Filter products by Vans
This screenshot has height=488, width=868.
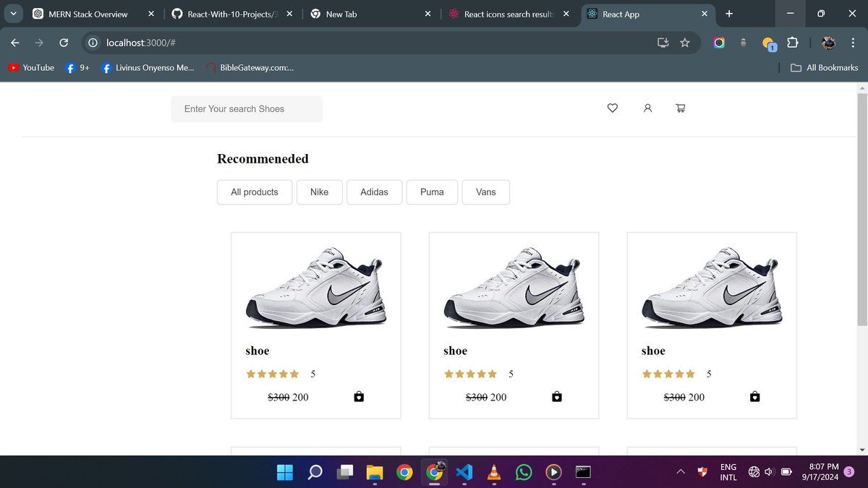tap(486, 192)
